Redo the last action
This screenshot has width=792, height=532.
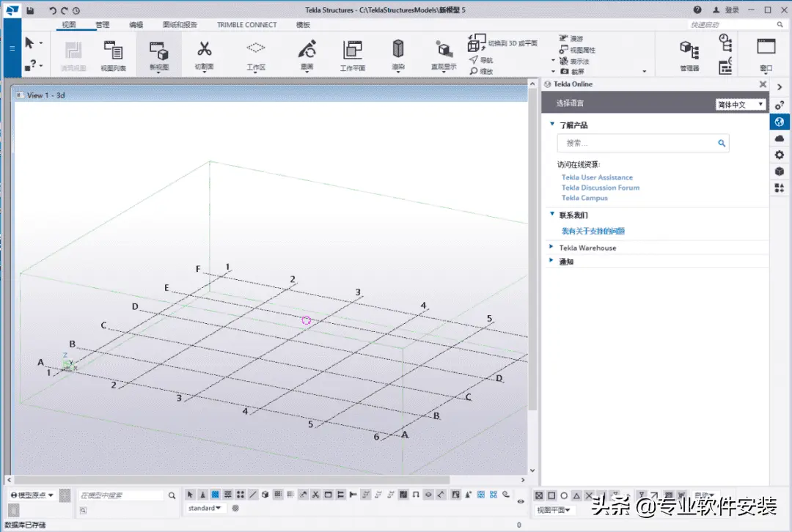tap(64, 10)
